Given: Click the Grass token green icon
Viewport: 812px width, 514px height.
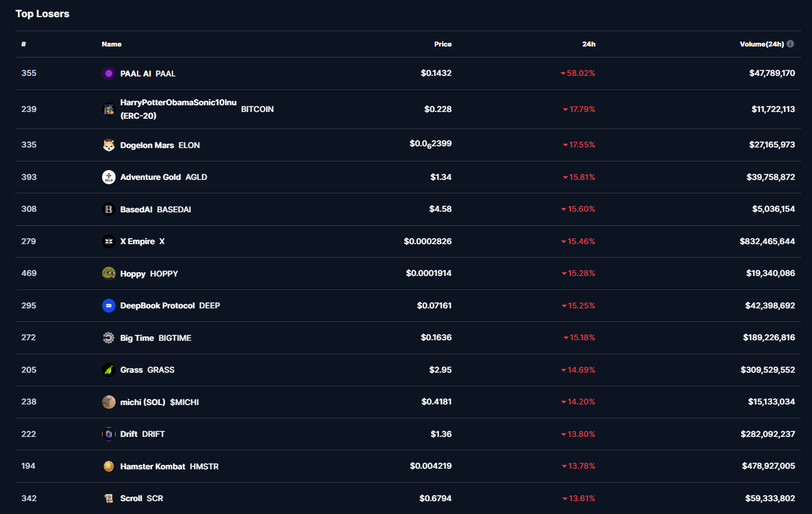Looking at the screenshot, I should coord(109,370).
